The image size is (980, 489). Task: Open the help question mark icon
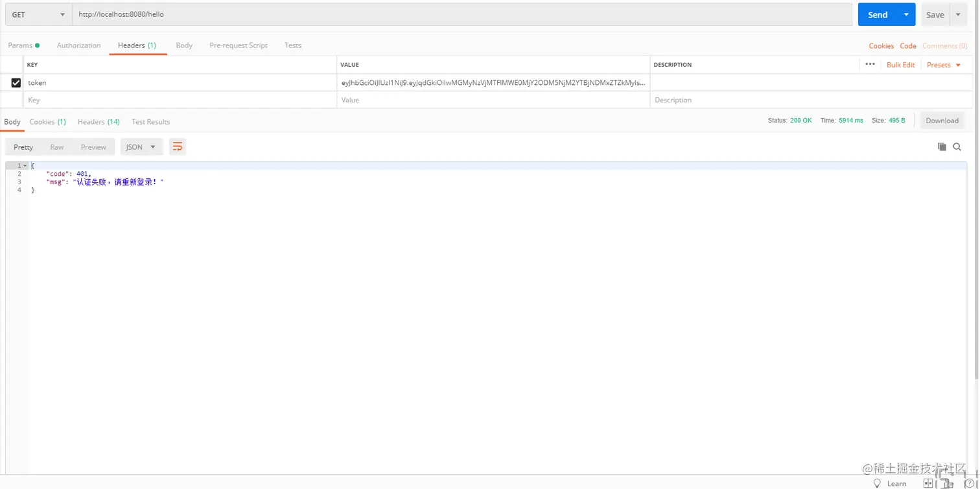tap(970, 483)
